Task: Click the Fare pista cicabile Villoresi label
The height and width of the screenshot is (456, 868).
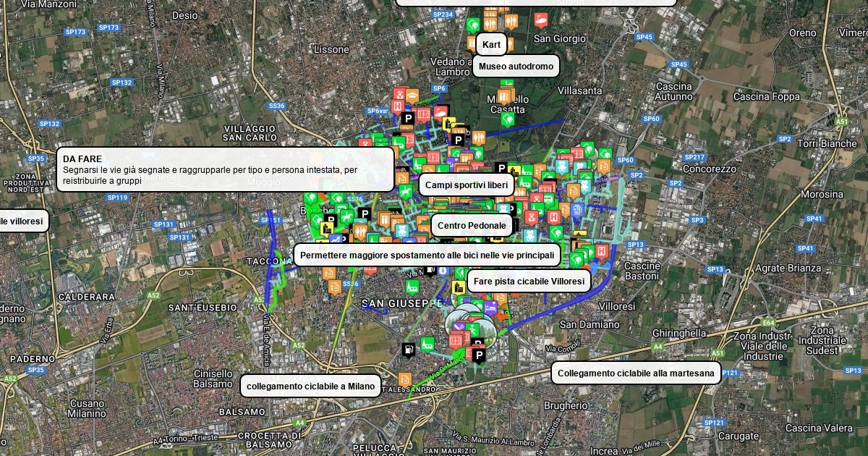Action: [x=529, y=281]
